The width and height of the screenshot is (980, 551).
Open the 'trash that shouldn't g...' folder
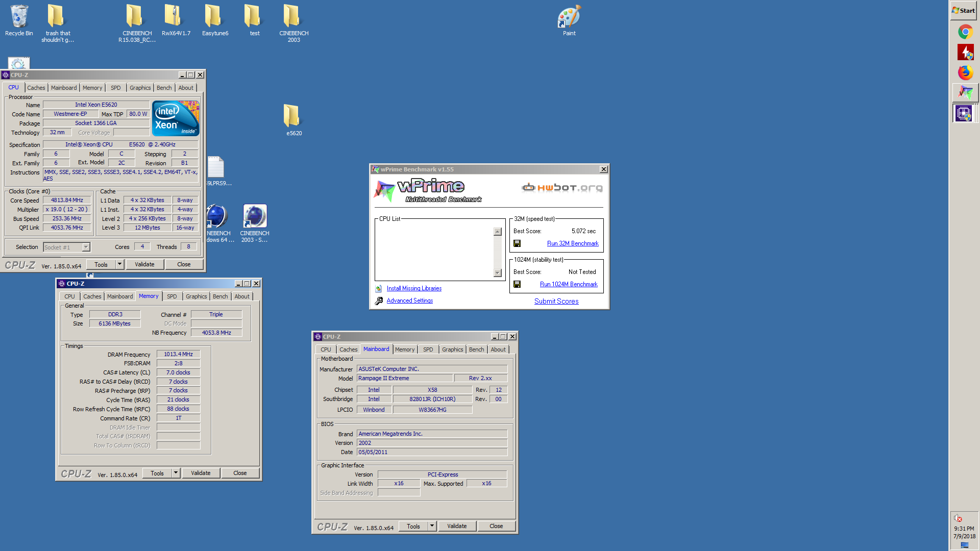[x=58, y=23]
